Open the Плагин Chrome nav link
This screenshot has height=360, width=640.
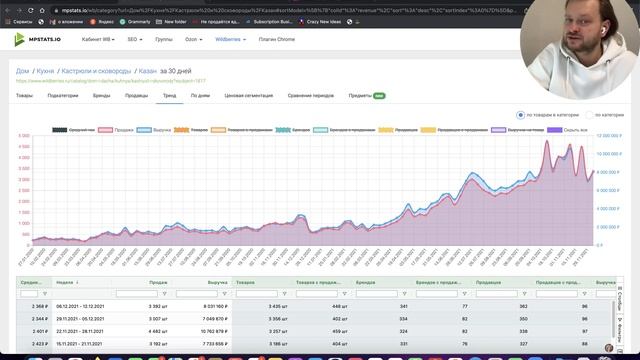pyautogui.click(x=277, y=40)
